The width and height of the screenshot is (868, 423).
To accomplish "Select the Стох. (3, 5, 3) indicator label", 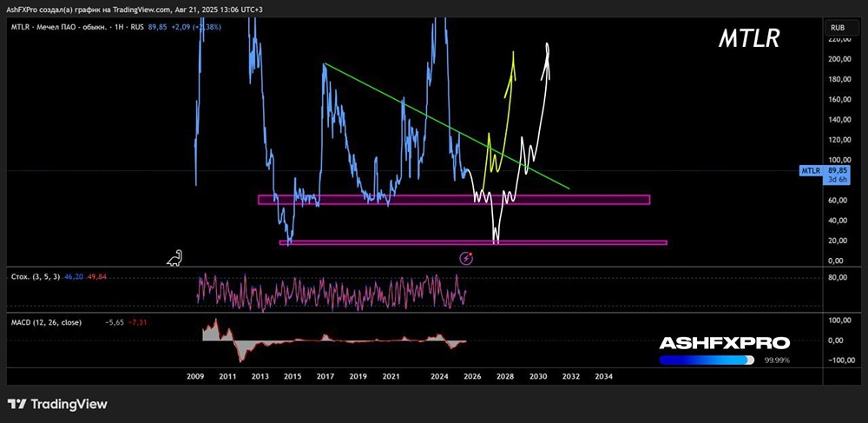I will 36,275.
